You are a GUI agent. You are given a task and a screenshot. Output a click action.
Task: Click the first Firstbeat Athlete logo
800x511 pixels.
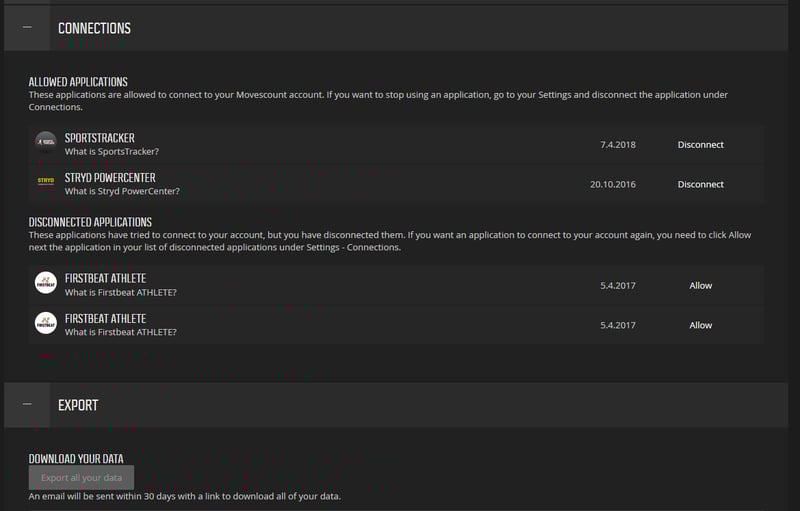(46, 284)
